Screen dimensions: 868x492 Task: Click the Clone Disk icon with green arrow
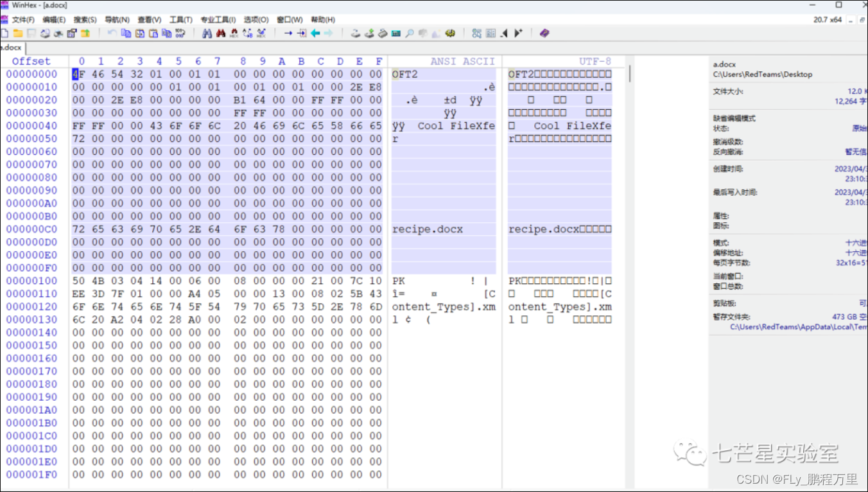(369, 33)
